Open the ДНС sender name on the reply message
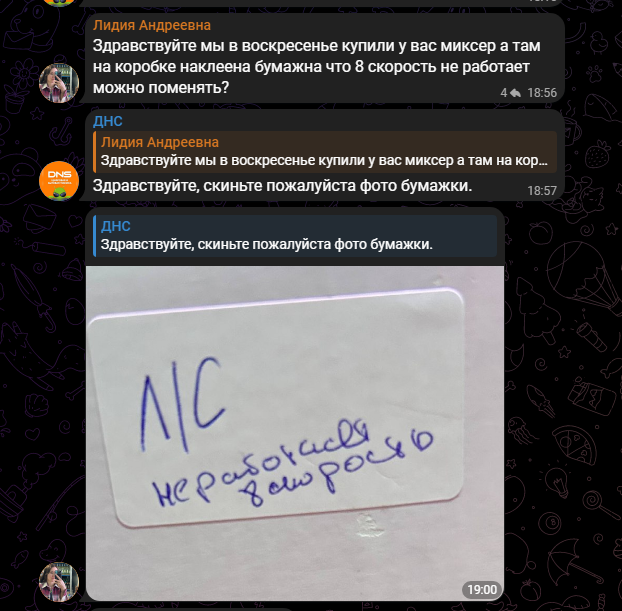The height and width of the screenshot is (611, 622). click(108, 121)
